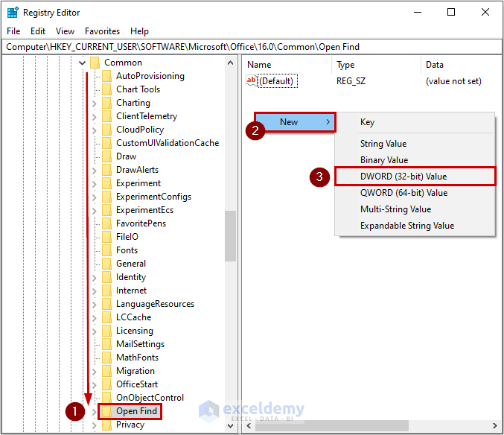Image resolution: width=504 pixels, height=435 pixels.
Task: Open the File menu
Action: (x=13, y=31)
